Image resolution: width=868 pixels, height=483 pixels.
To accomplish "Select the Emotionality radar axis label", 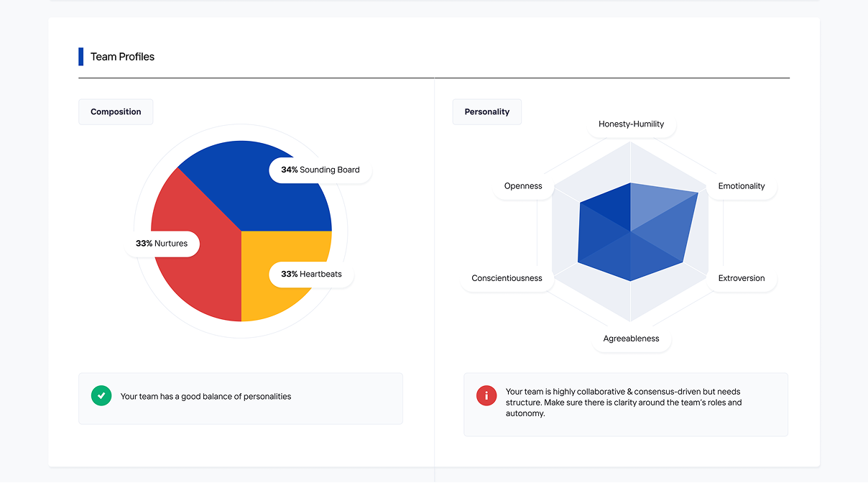I will [741, 186].
